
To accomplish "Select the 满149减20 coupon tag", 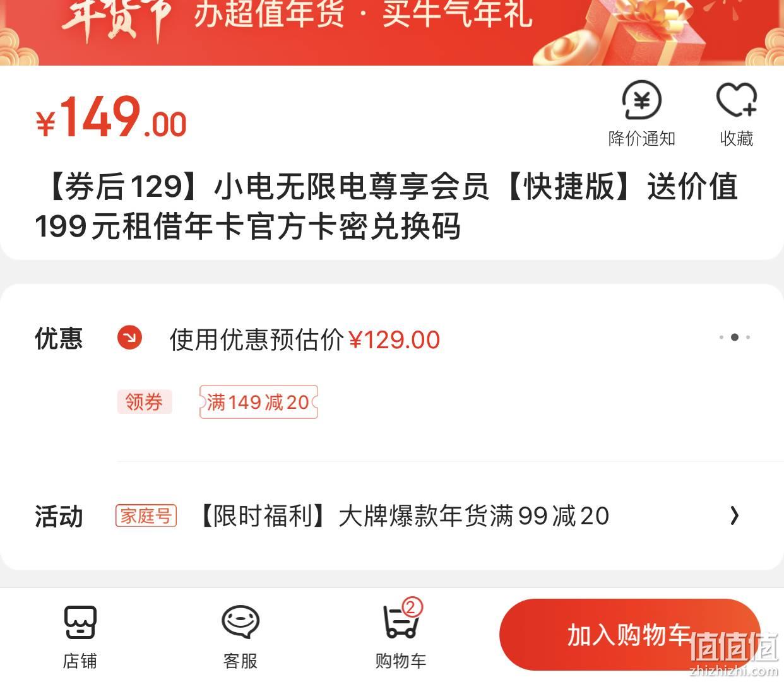I will [x=258, y=402].
